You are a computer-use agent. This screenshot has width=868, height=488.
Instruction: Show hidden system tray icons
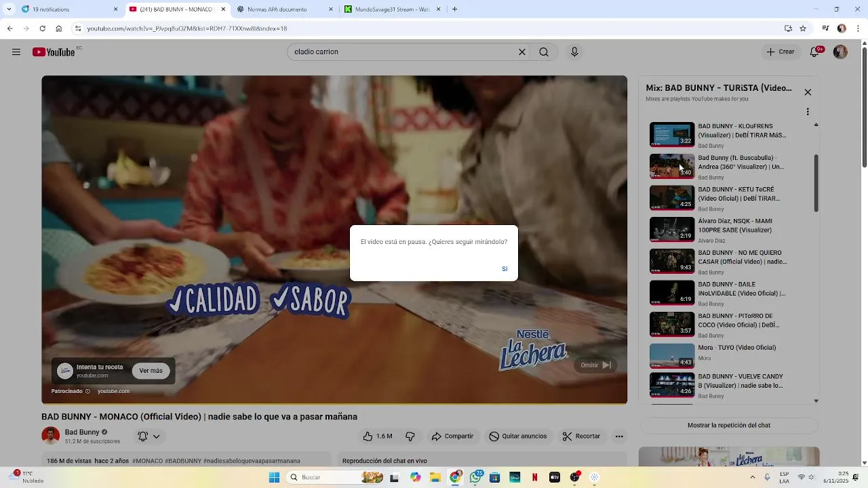point(753,477)
